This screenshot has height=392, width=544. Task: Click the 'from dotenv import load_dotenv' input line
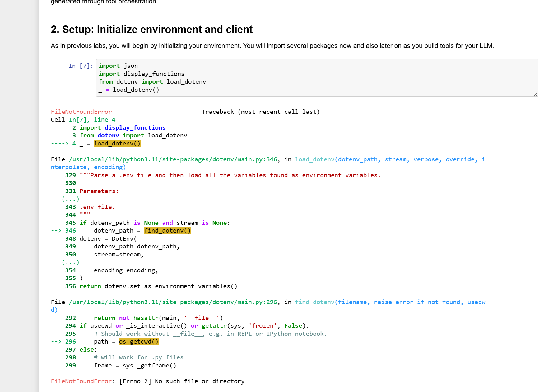(152, 82)
